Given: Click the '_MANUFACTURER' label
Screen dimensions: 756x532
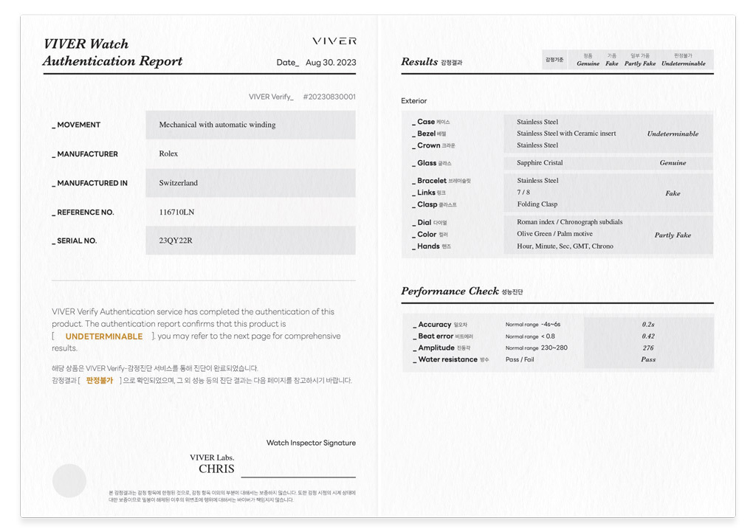Looking at the screenshot, I should coord(85,154).
